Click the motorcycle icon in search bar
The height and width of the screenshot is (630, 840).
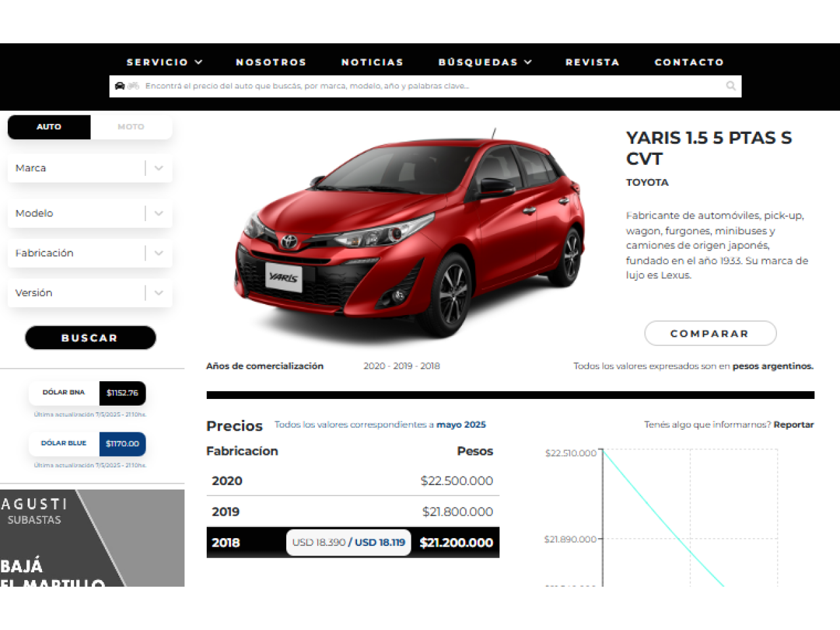coord(133,86)
